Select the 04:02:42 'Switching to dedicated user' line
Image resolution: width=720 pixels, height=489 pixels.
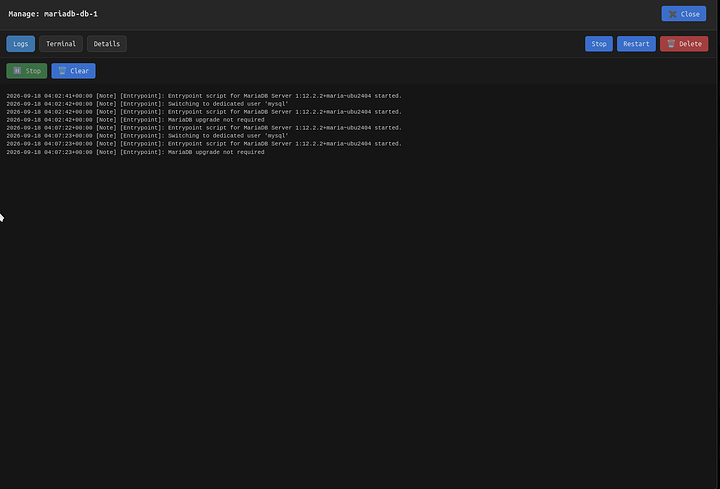[147, 104]
